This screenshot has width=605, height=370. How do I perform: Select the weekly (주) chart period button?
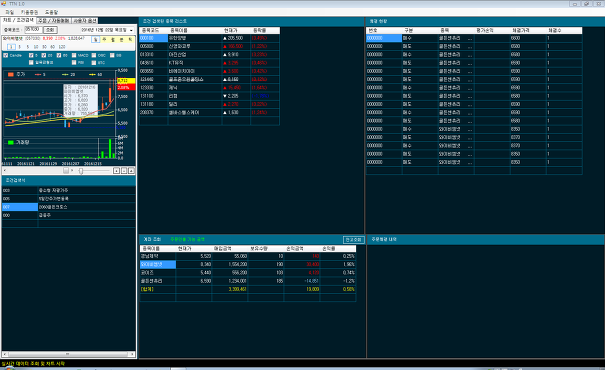[104, 39]
